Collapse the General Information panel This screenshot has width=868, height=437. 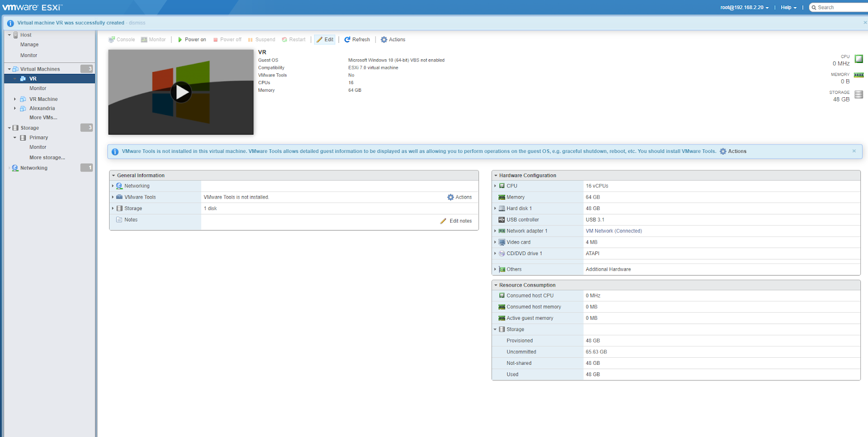pyautogui.click(x=113, y=176)
